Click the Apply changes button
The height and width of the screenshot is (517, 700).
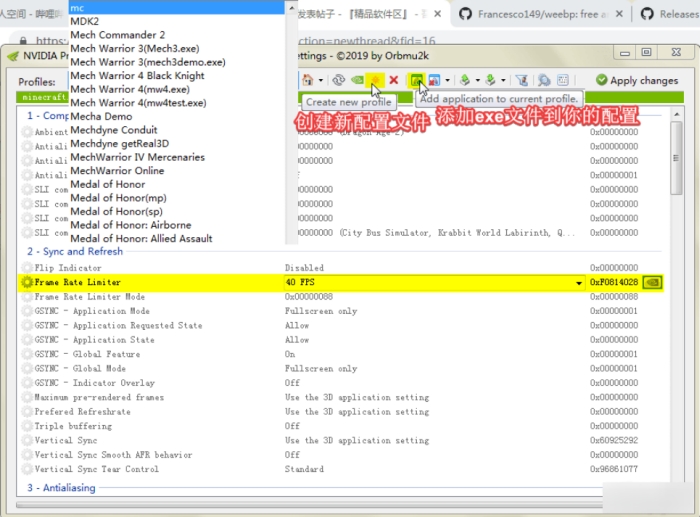pos(637,80)
